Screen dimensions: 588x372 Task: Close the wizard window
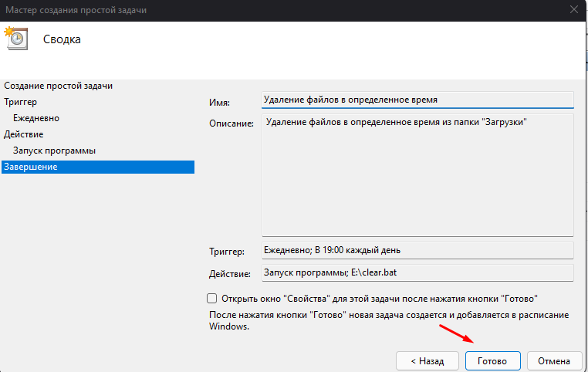(574, 10)
